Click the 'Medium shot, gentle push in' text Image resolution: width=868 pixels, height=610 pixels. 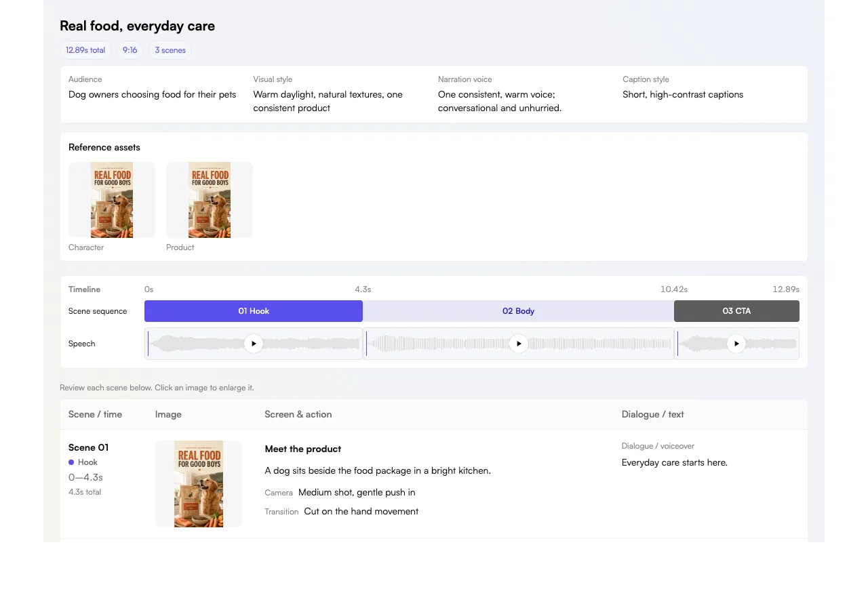click(x=357, y=493)
